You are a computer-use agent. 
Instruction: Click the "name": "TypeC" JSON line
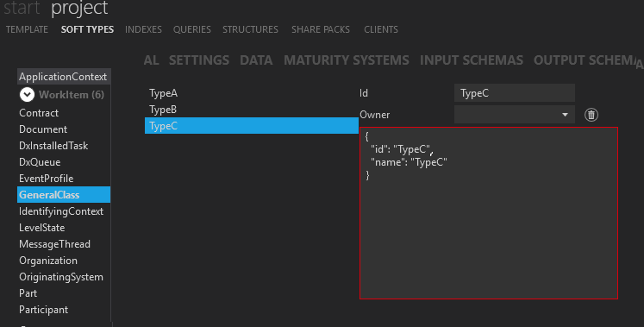[x=409, y=162]
